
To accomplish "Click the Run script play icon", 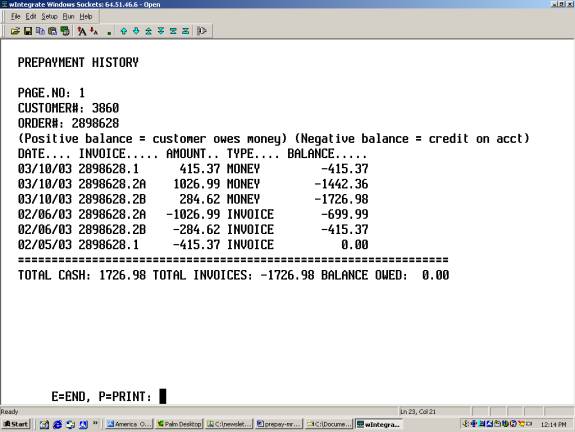I will 202,31.
